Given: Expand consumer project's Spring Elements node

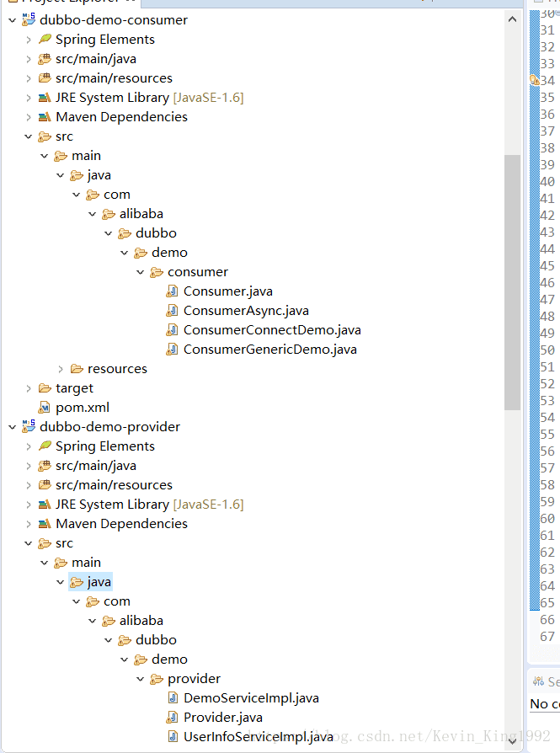Looking at the screenshot, I should coord(29,40).
